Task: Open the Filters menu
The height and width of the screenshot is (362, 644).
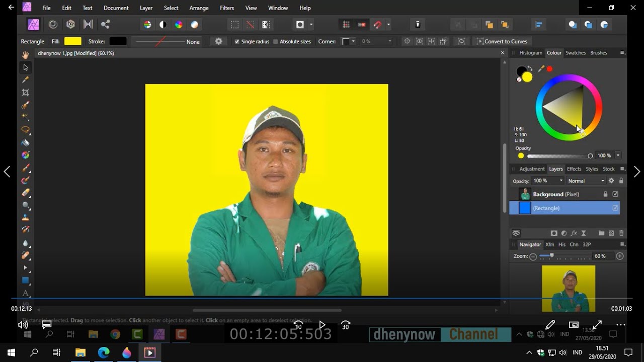Action: click(227, 8)
